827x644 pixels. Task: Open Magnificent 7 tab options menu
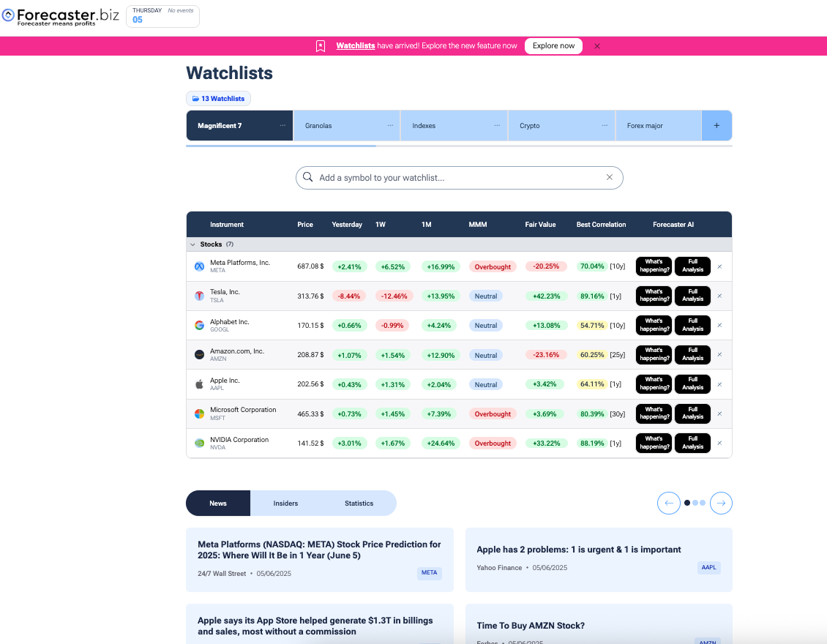coord(282,126)
